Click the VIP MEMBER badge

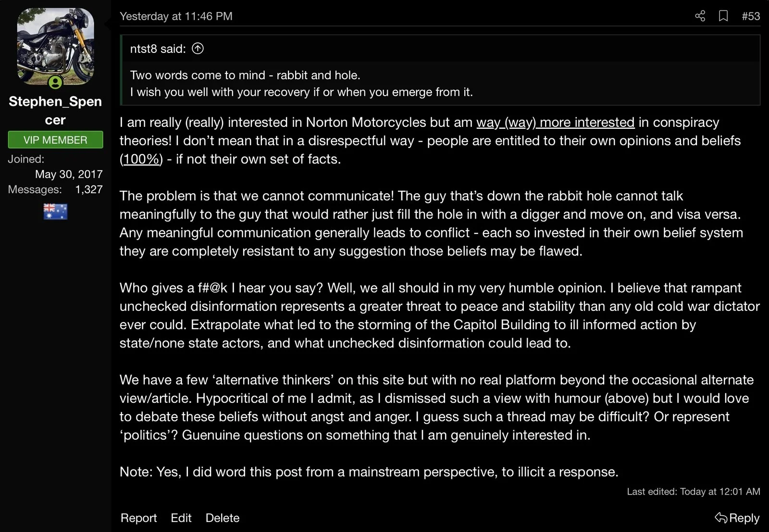click(x=55, y=140)
